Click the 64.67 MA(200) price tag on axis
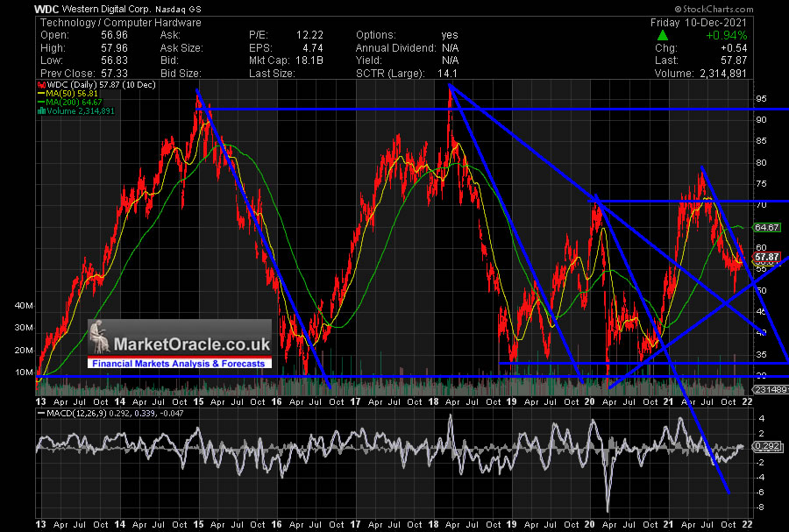 click(x=767, y=227)
